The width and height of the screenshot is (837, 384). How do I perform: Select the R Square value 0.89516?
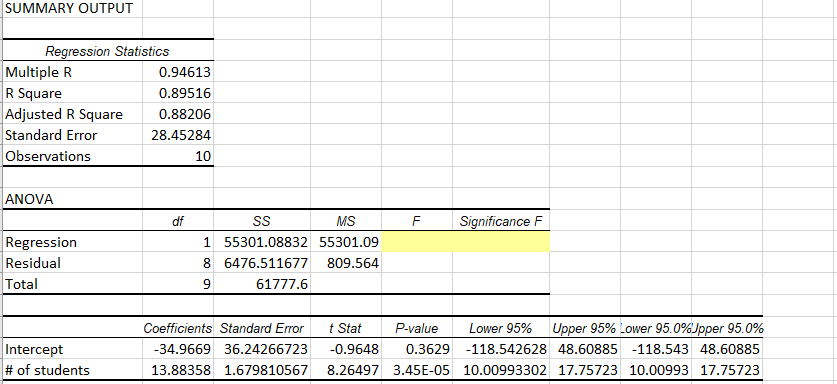[x=178, y=93]
